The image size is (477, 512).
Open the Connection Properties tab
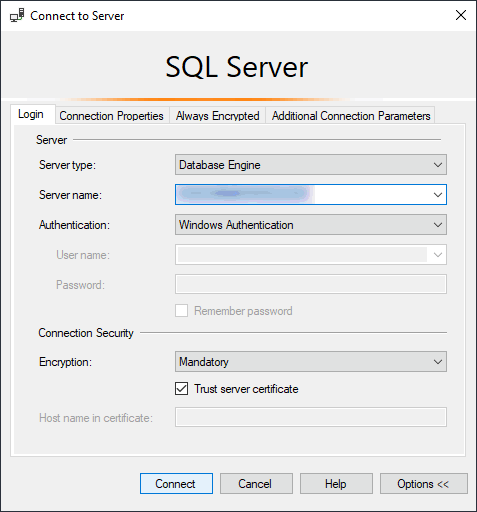(111, 116)
